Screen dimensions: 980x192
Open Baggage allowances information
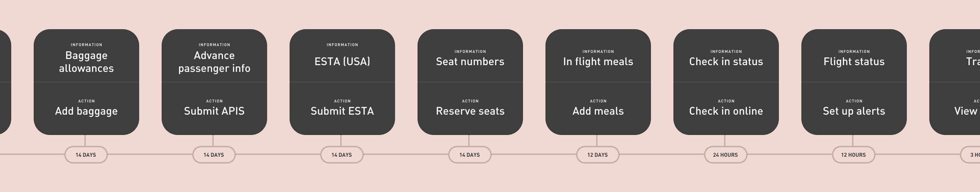(x=86, y=61)
